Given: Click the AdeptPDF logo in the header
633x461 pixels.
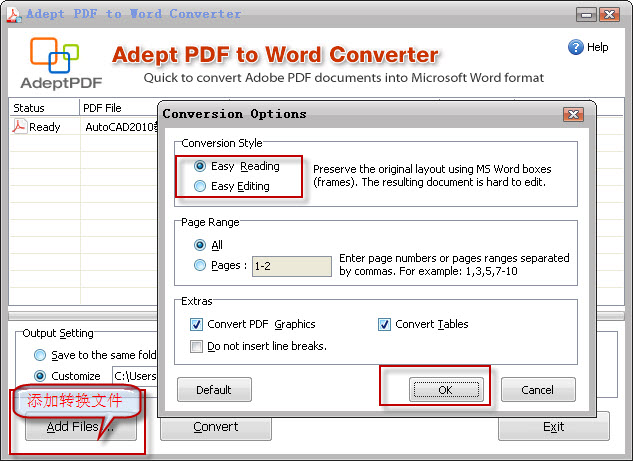Looking at the screenshot, I should (61, 63).
